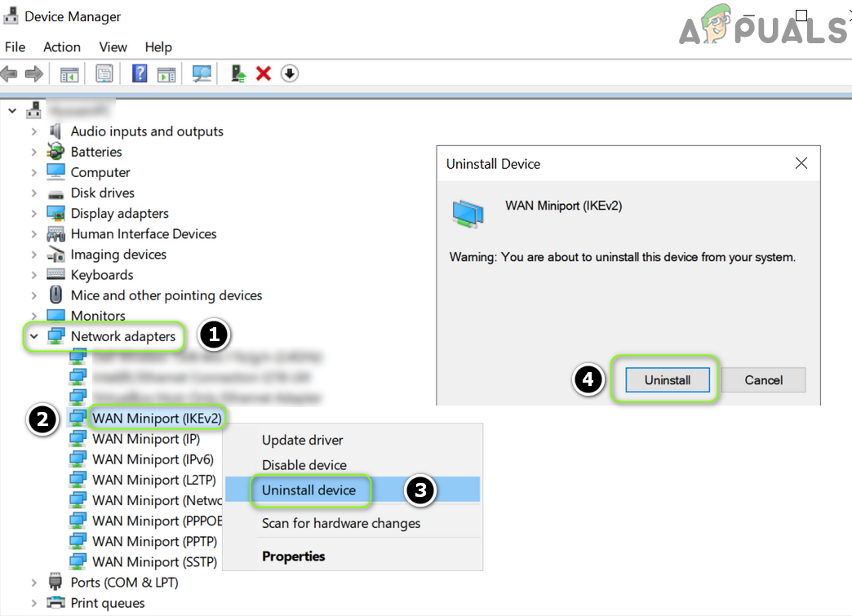852x616 pixels.
Task: Expand the Batteries node arrow
Action: coord(33,152)
